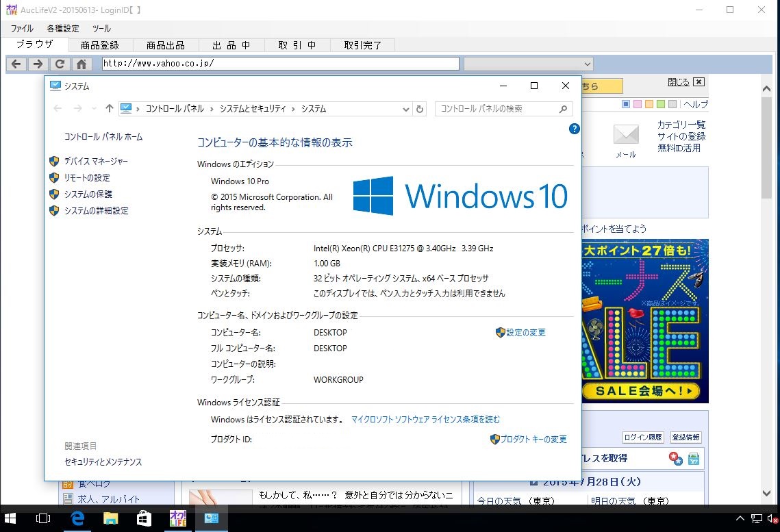Open 求人、アルバイト link on Yahoo
Screen dimensions: 780x532
click(108, 499)
